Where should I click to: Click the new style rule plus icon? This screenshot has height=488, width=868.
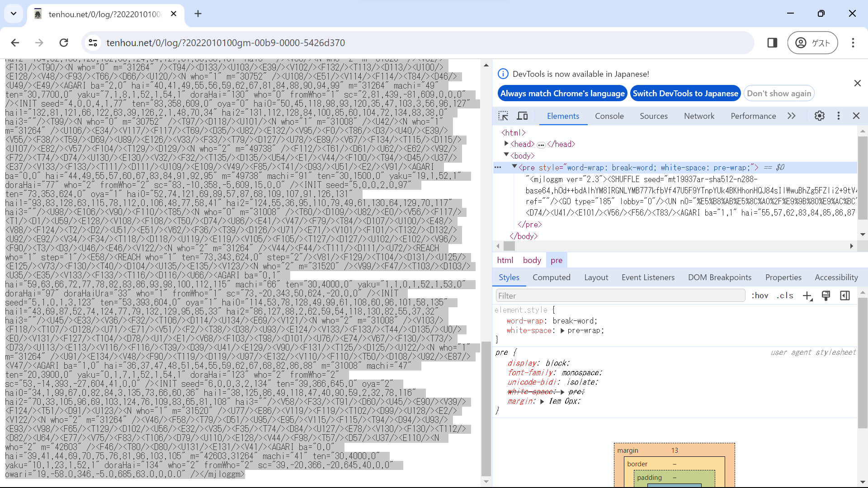point(807,296)
